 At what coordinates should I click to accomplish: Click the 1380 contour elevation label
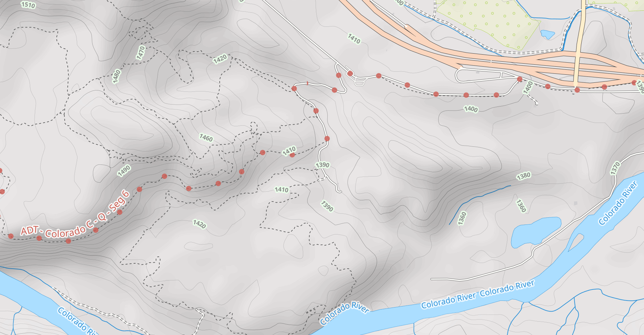[x=524, y=176]
